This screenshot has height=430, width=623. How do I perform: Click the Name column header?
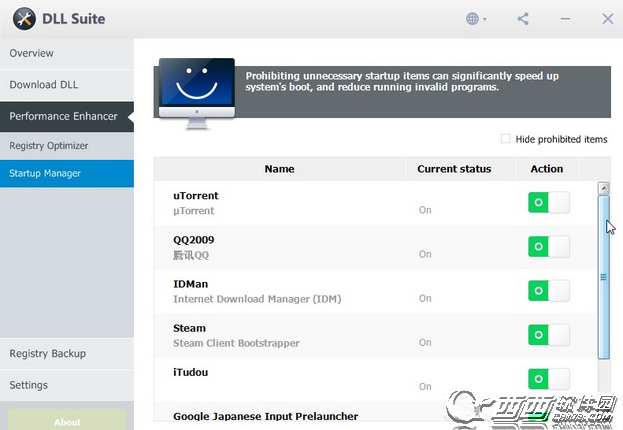point(280,169)
